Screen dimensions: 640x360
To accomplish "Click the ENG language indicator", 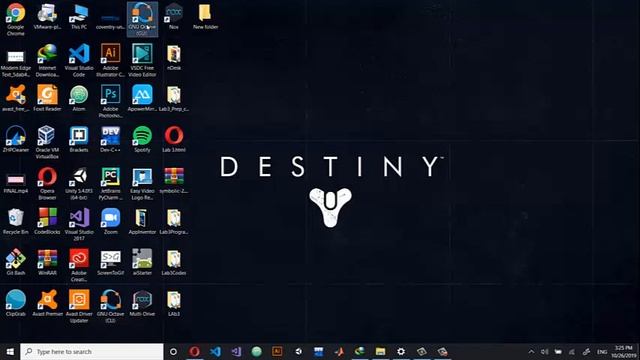I will 602,351.
